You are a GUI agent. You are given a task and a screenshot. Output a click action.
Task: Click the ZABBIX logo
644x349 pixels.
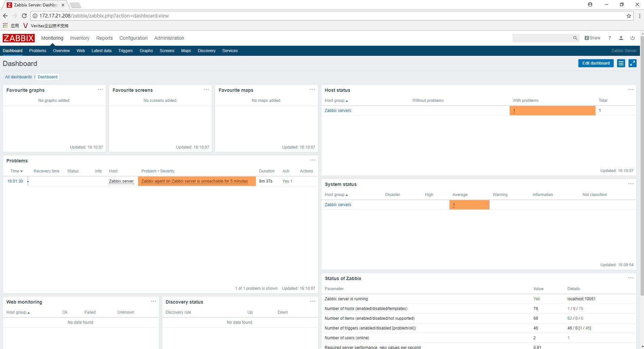click(x=19, y=38)
